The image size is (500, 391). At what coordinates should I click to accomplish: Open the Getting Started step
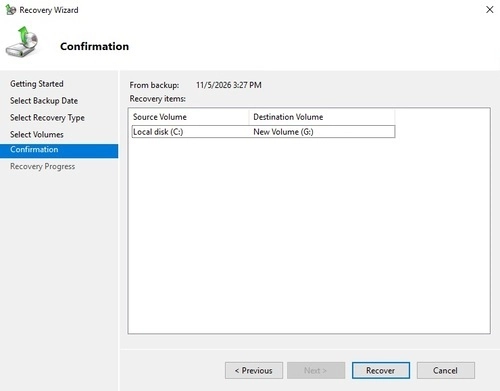(x=37, y=84)
